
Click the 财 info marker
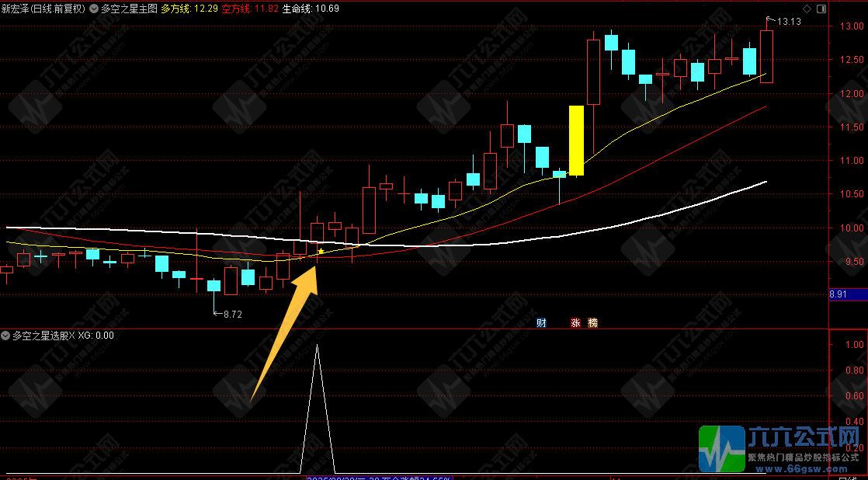541,322
